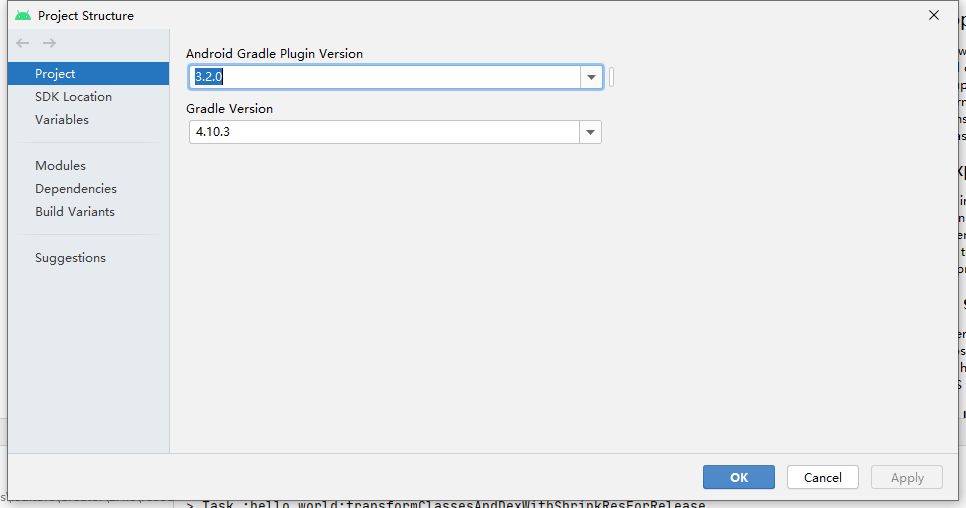Open the Modules section

pyautogui.click(x=60, y=166)
